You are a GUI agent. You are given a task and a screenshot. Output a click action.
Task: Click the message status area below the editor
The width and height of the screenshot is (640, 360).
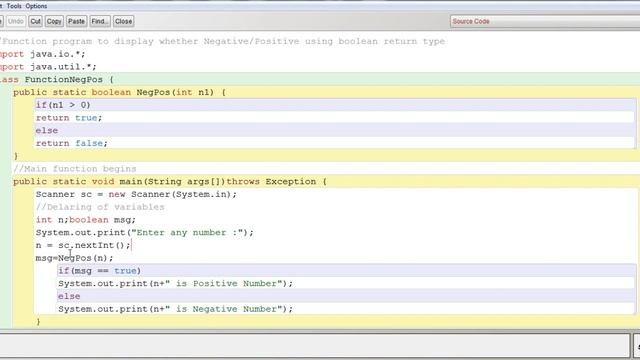tap(314, 345)
